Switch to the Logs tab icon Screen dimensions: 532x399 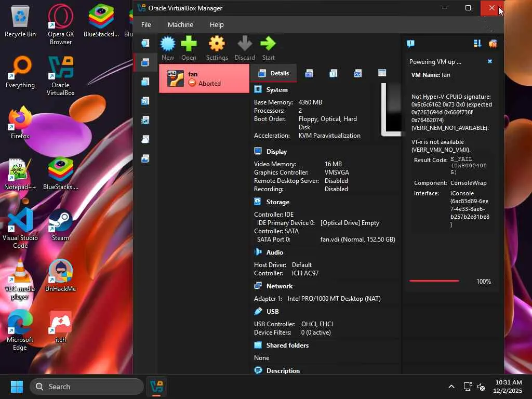point(333,73)
